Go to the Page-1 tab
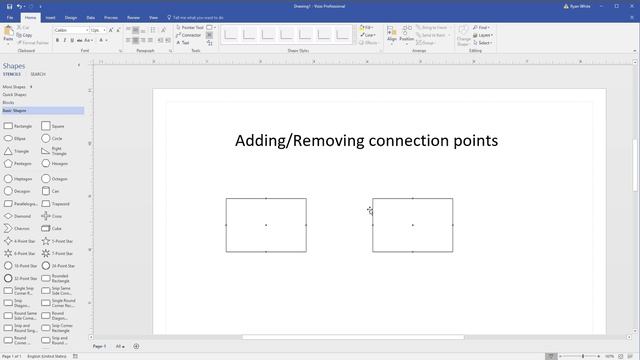 pos(99,346)
